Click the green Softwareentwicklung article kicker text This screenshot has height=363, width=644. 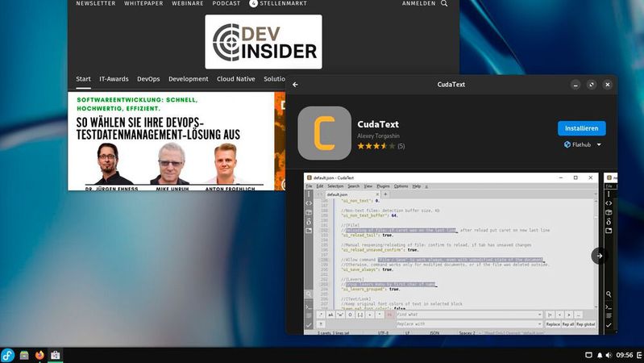[137, 104]
